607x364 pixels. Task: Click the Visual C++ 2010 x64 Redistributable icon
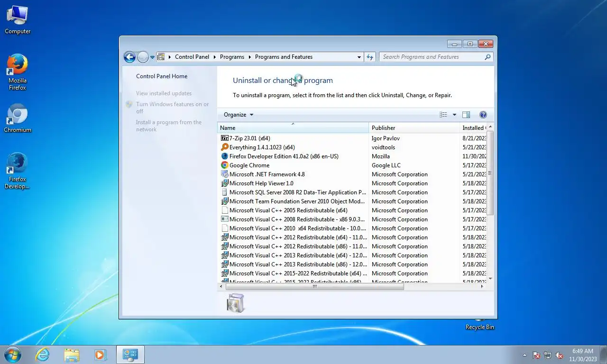pyautogui.click(x=225, y=228)
